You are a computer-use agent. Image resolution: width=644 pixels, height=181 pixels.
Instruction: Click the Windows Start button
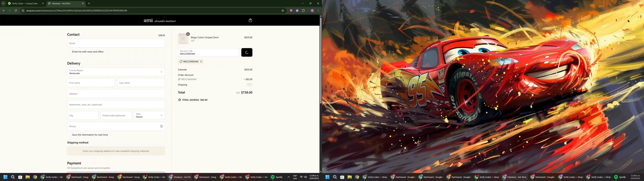(x=6, y=177)
